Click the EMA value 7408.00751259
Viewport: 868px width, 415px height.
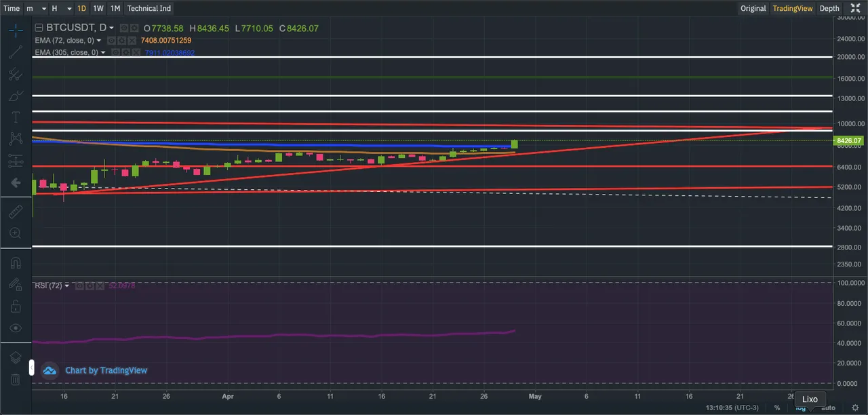(166, 41)
